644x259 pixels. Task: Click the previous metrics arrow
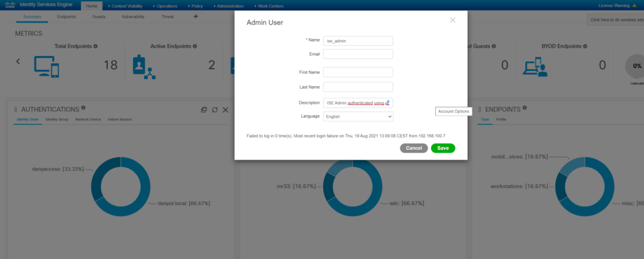[18, 61]
